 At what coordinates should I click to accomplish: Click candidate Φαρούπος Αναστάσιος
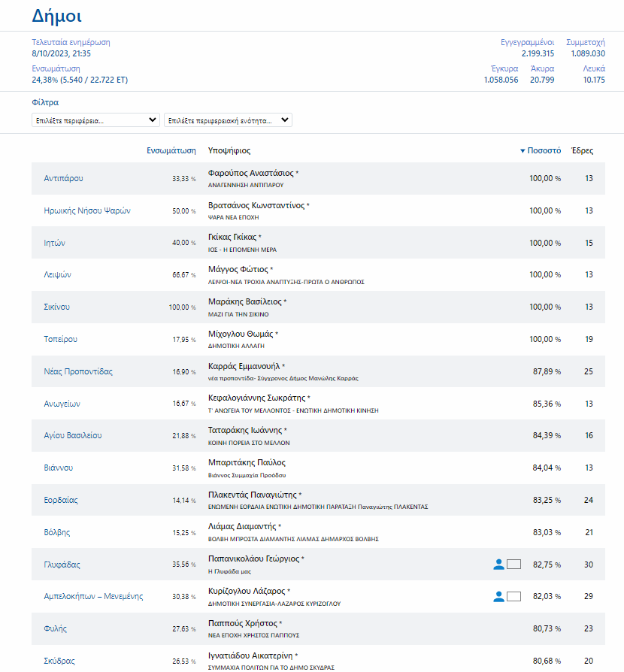[250, 173]
